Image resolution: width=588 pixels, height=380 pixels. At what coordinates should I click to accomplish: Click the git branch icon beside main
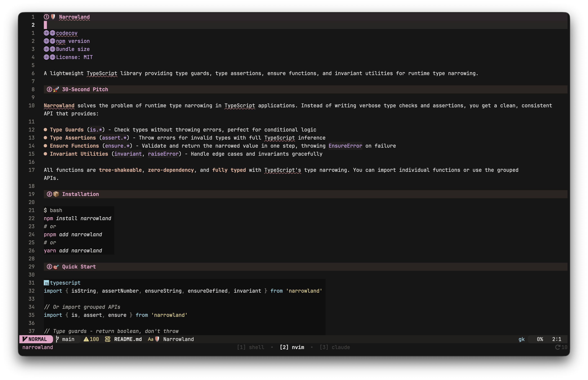57,339
